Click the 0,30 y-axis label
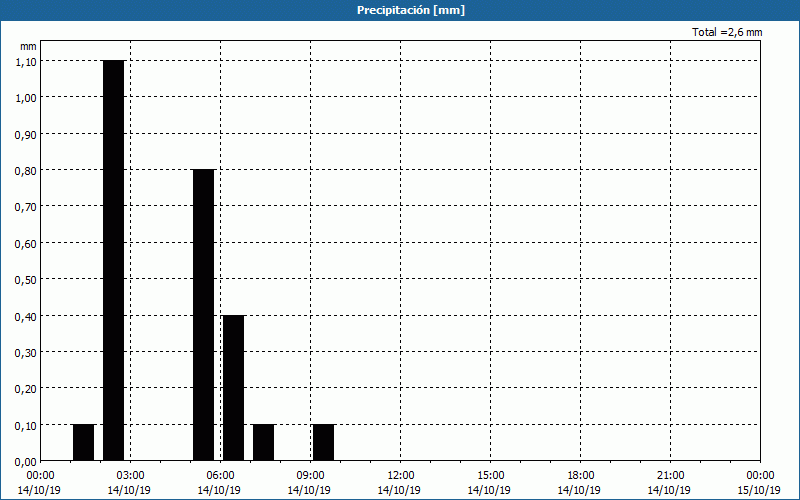This screenshot has width=800, height=500. click(26, 353)
